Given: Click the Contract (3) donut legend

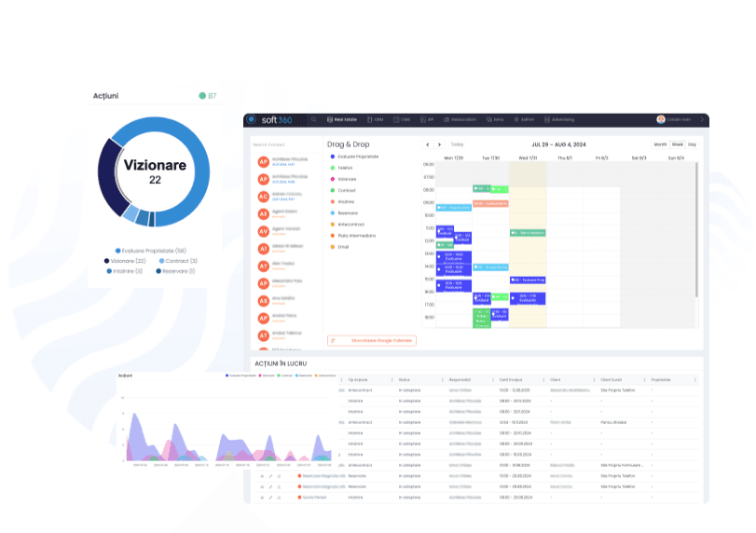Looking at the screenshot, I should pos(178,261).
